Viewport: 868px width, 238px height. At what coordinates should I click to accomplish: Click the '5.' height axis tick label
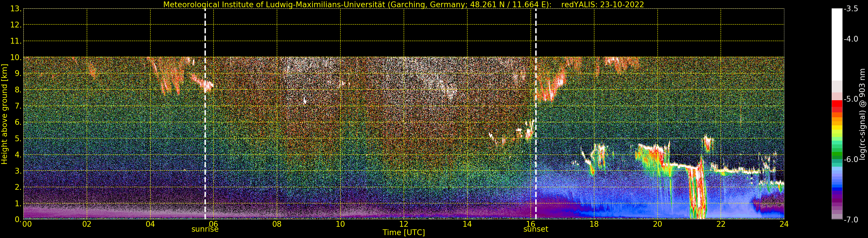pos(18,138)
